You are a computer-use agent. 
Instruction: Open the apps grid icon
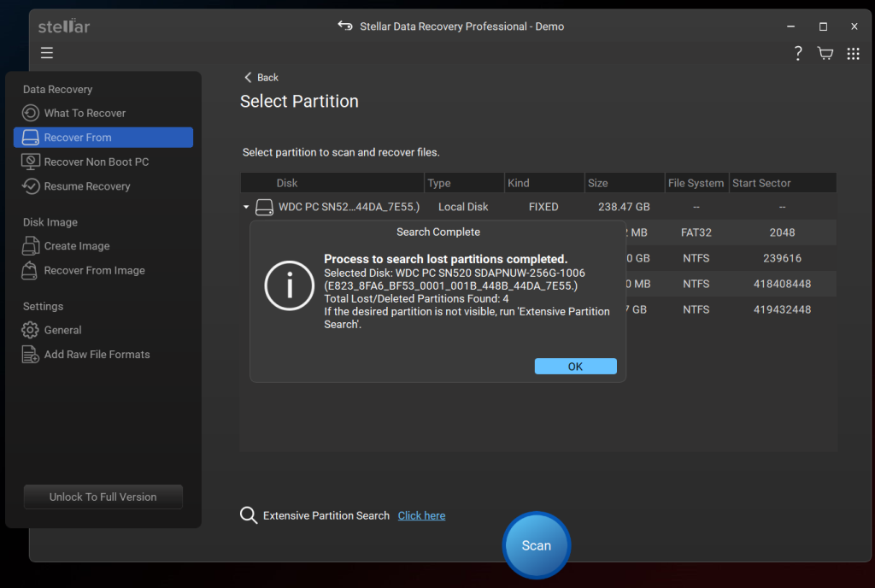(x=854, y=54)
